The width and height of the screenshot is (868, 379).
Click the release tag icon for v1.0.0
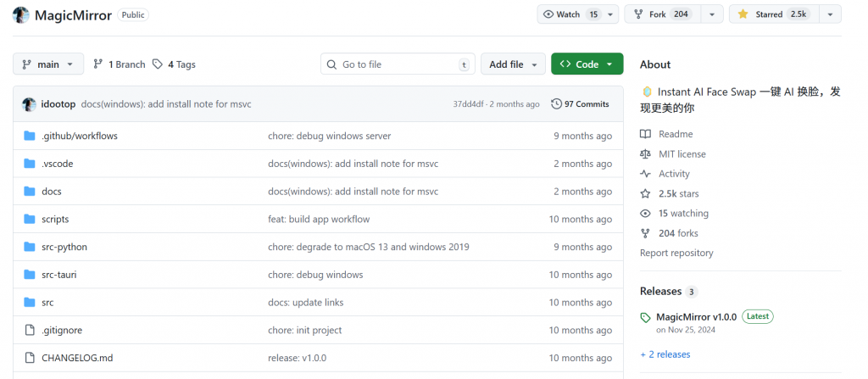646,317
